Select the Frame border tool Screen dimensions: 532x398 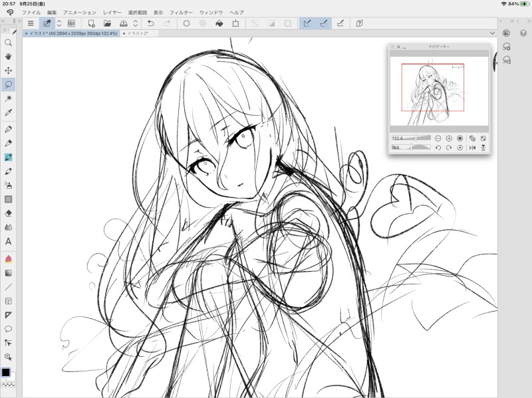[9, 301]
